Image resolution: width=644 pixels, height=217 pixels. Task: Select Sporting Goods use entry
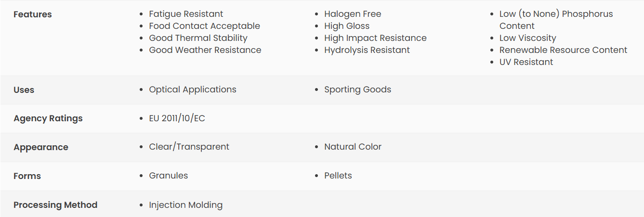coord(357,89)
